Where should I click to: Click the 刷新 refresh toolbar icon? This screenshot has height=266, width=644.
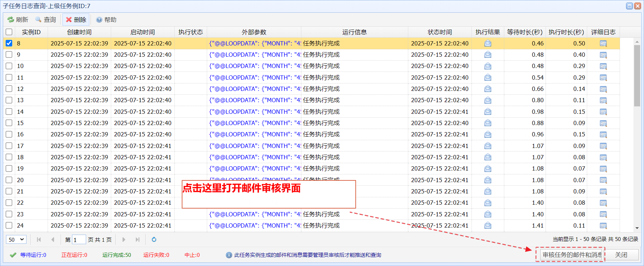coord(18,20)
